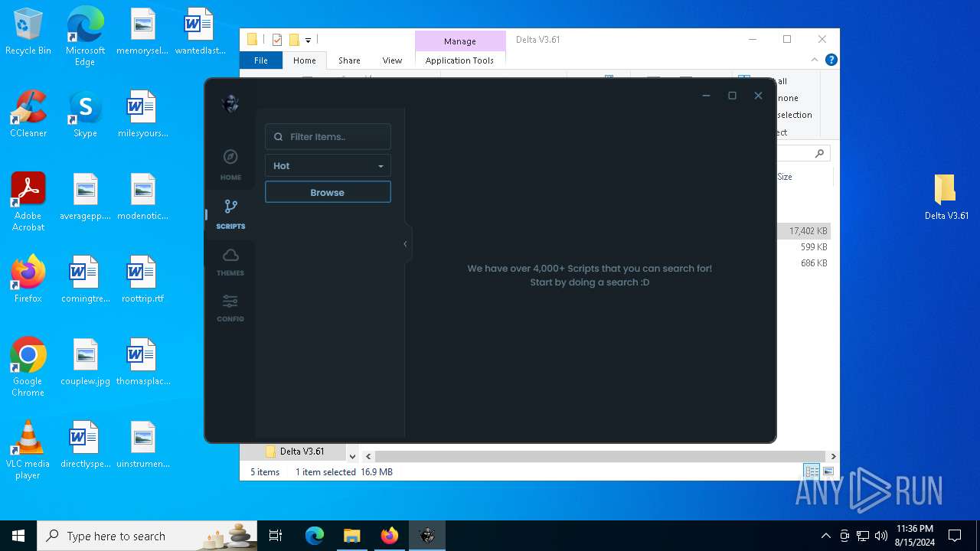
Task: Open the Themes cloud section
Action: tap(230, 262)
